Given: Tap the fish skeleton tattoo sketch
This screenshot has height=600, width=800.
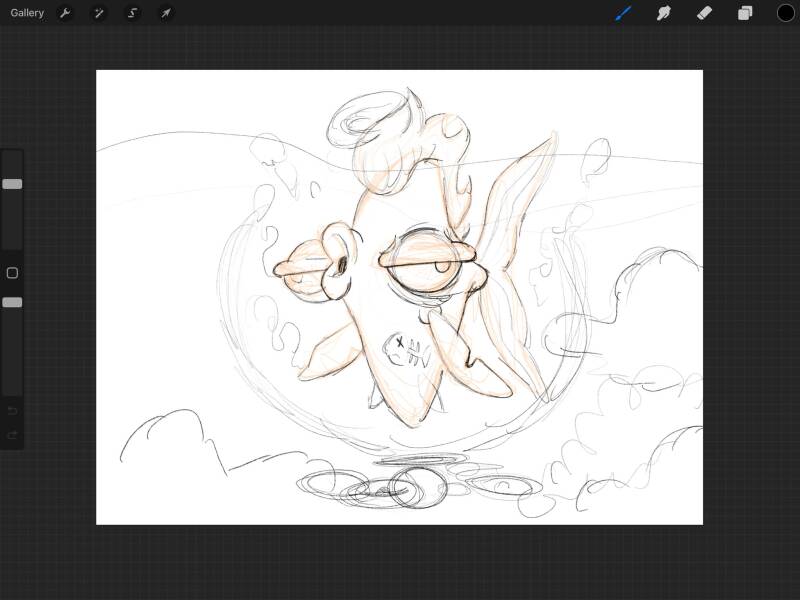Looking at the screenshot, I should pos(407,351).
